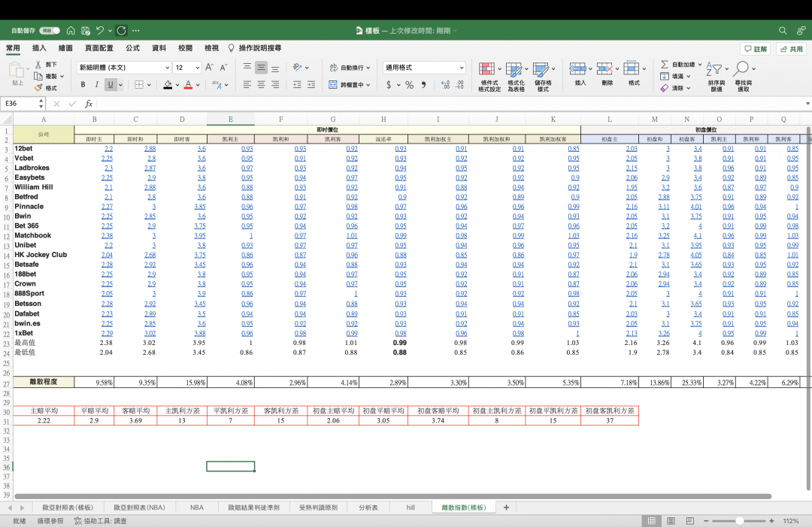Click the zoom slider in the status bar
The image size is (812, 527).
tap(739, 521)
